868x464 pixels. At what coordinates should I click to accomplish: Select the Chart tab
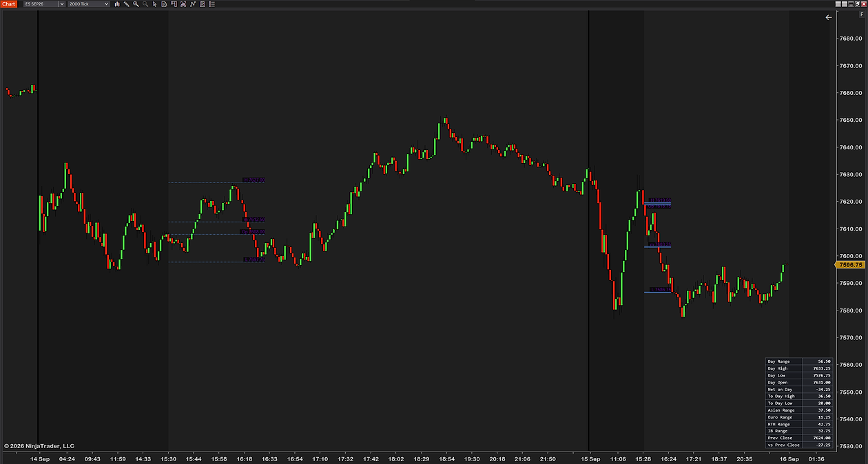tap(8, 4)
